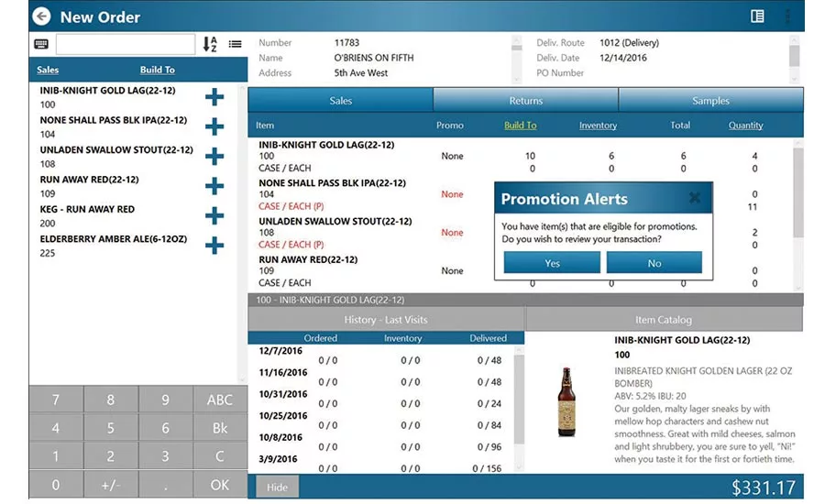Tap keypad digit 4
Screen dimensions: 825x504
(56, 428)
